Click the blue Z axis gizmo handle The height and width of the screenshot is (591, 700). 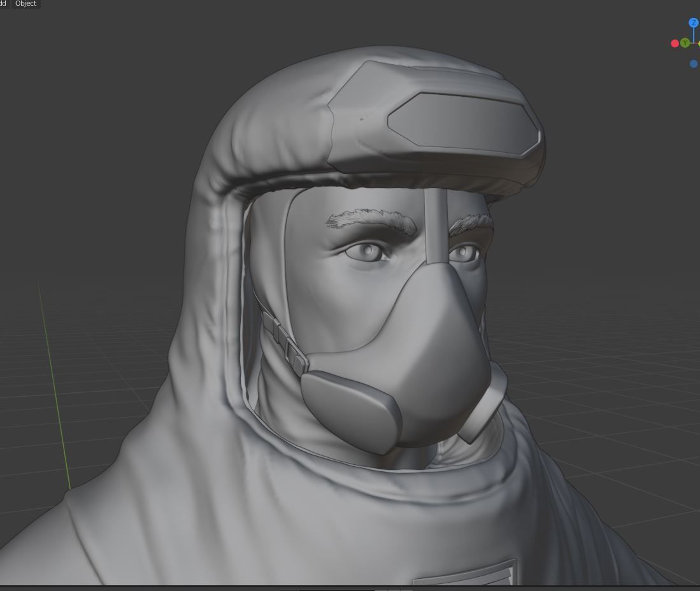693,23
